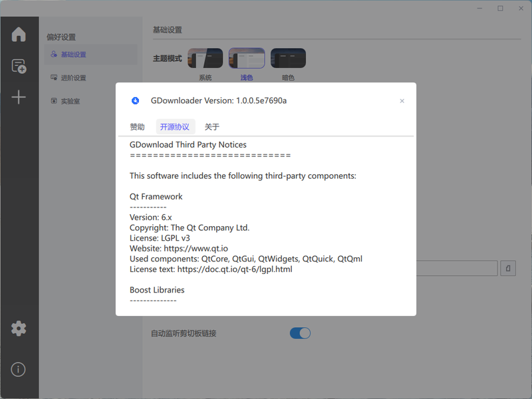
Task: Go to the Home page in sidebar
Action: coord(19,35)
